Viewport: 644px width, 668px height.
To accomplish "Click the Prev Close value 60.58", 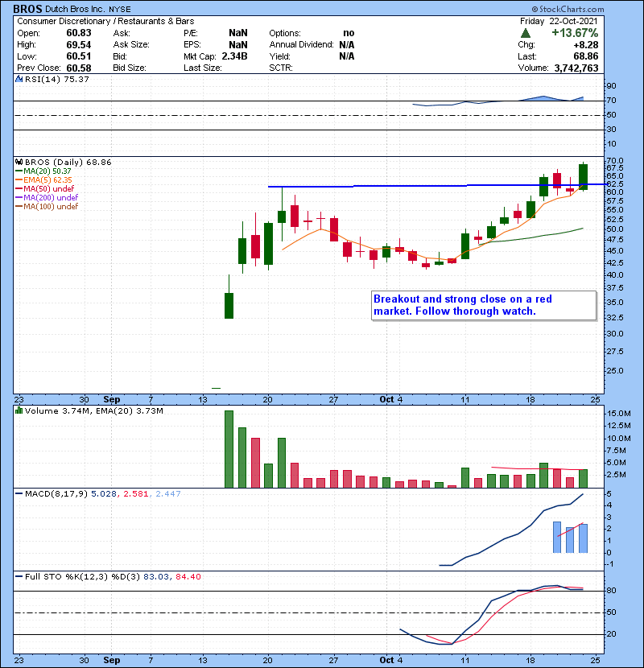I will coord(79,68).
